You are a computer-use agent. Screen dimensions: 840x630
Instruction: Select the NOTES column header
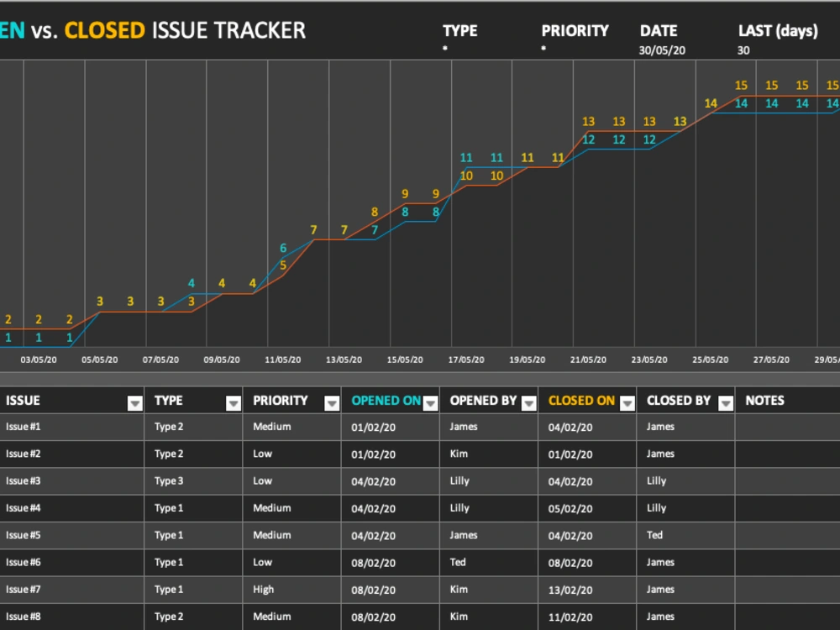point(764,401)
